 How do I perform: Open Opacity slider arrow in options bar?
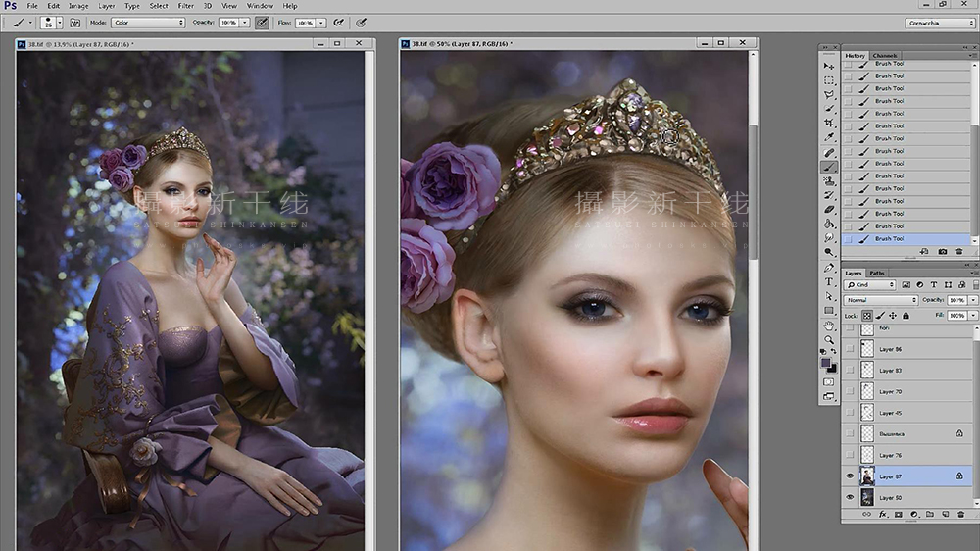click(x=245, y=23)
